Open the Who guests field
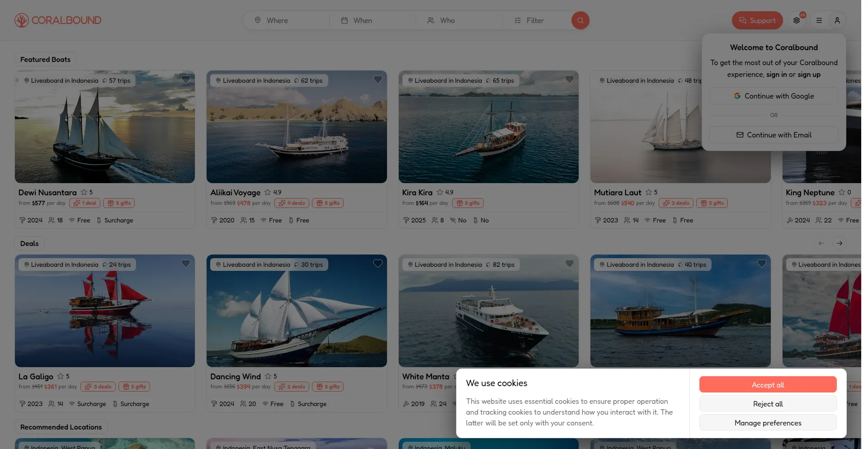This screenshot has height=449, width=868. pos(459,20)
